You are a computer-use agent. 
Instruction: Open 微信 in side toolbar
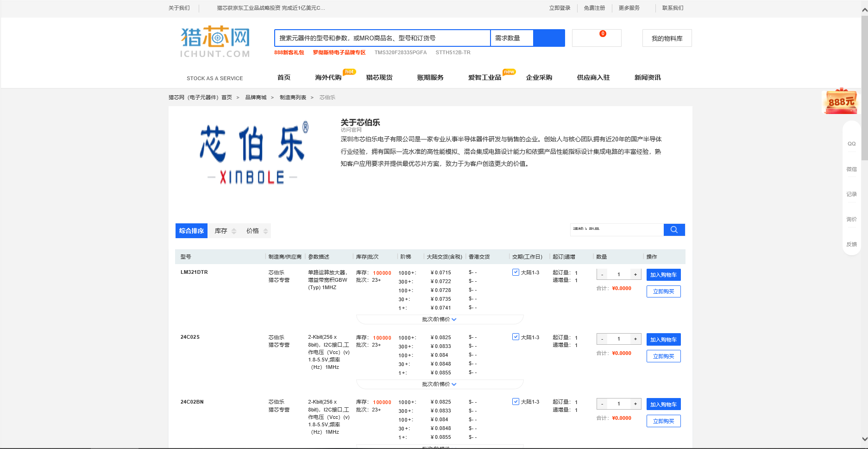pos(851,169)
